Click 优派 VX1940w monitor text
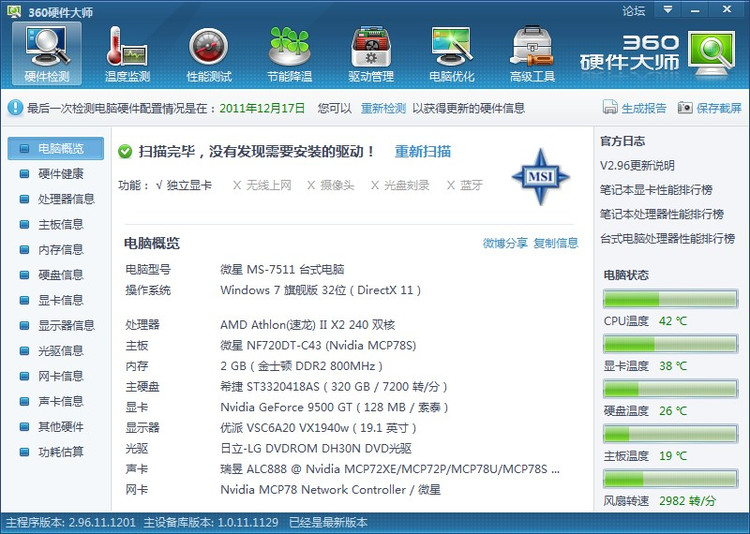The width and height of the screenshot is (750, 534). (x=318, y=428)
